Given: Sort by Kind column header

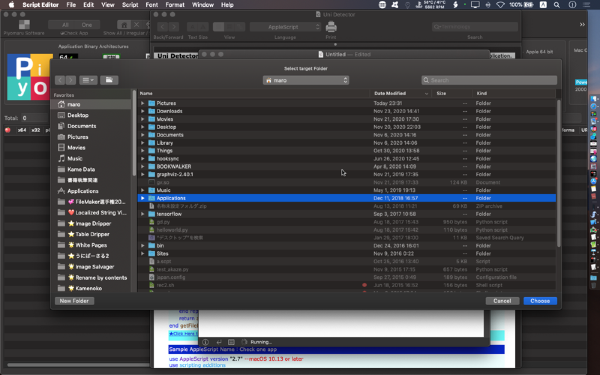Looking at the screenshot, I should 514,93.
